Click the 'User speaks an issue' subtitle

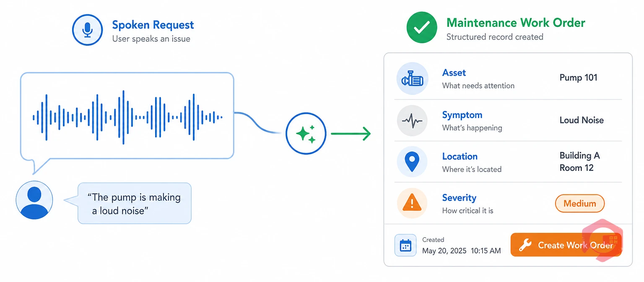point(151,39)
